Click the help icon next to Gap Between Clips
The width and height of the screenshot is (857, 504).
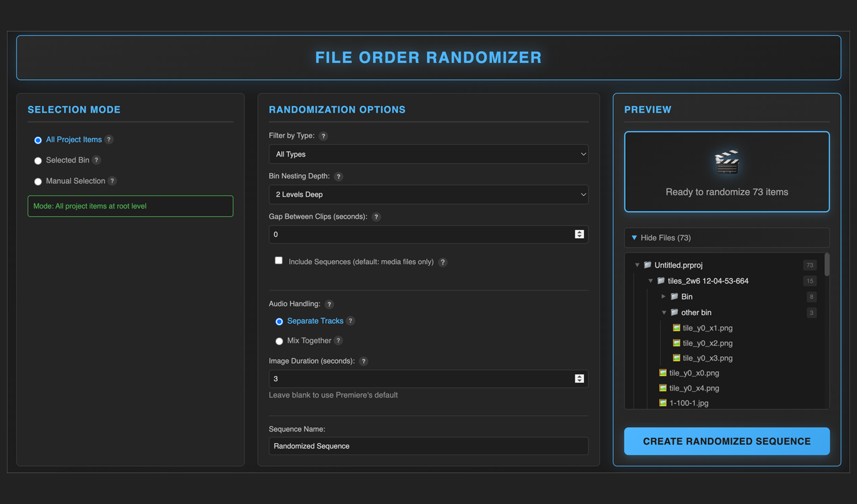click(376, 216)
